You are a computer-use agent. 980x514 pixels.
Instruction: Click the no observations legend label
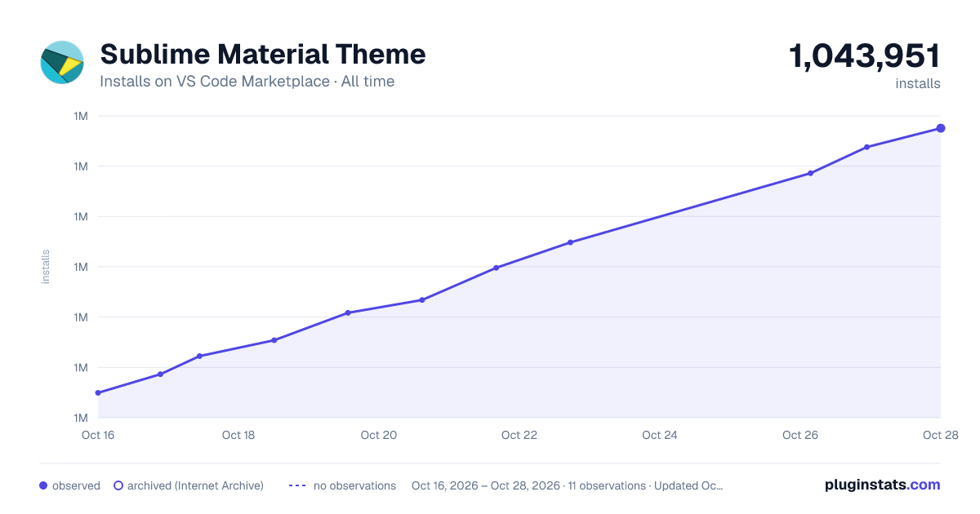pyautogui.click(x=354, y=485)
